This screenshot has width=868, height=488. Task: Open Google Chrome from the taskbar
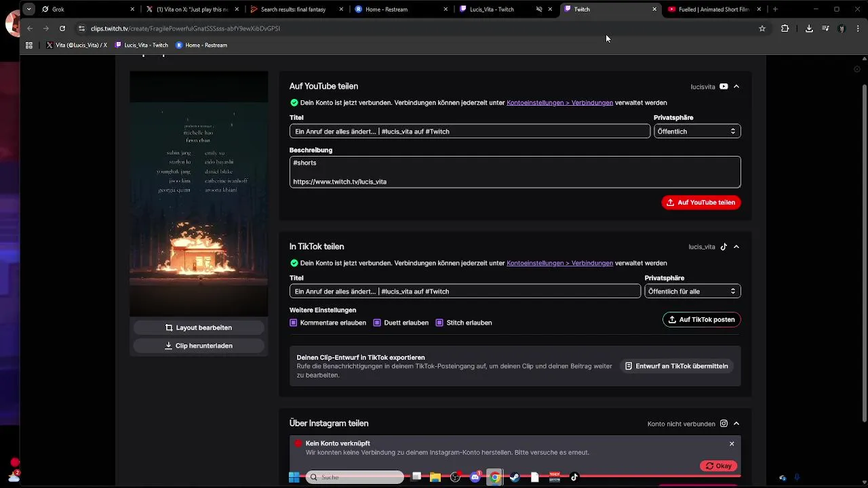pyautogui.click(x=496, y=477)
